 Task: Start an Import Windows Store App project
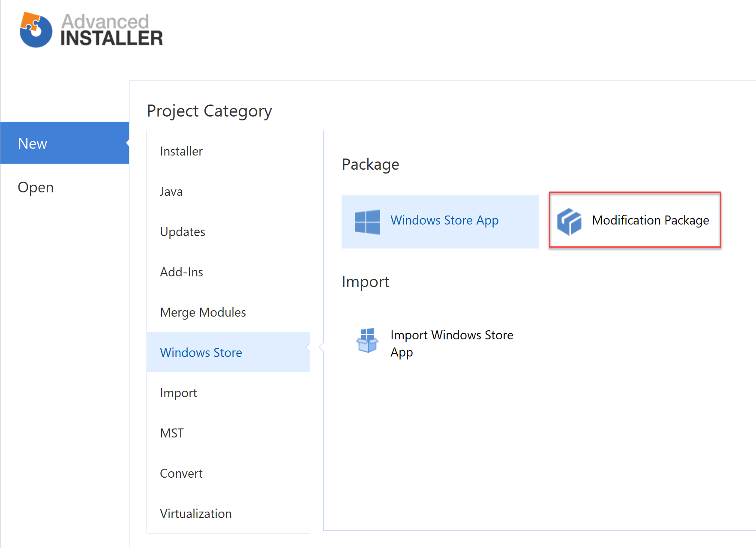point(451,343)
